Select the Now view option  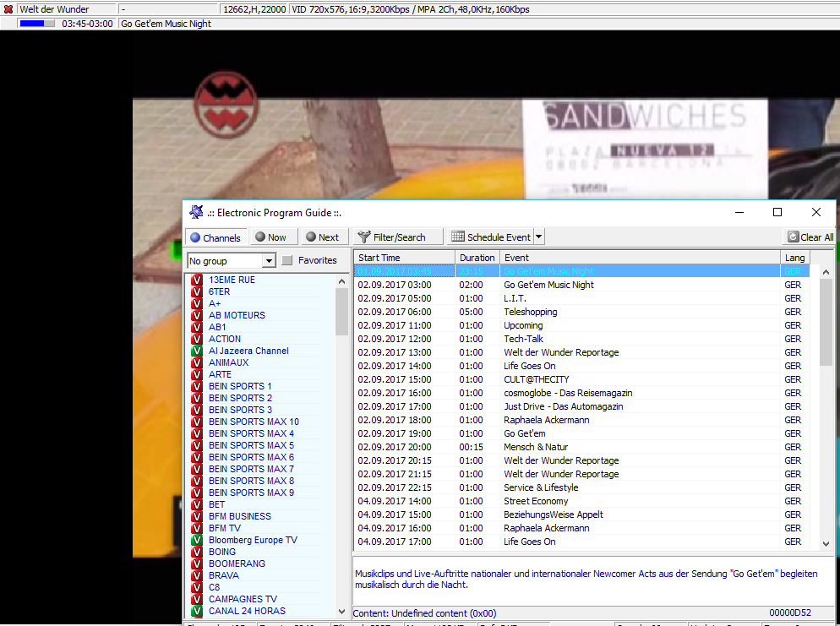pyautogui.click(x=270, y=237)
